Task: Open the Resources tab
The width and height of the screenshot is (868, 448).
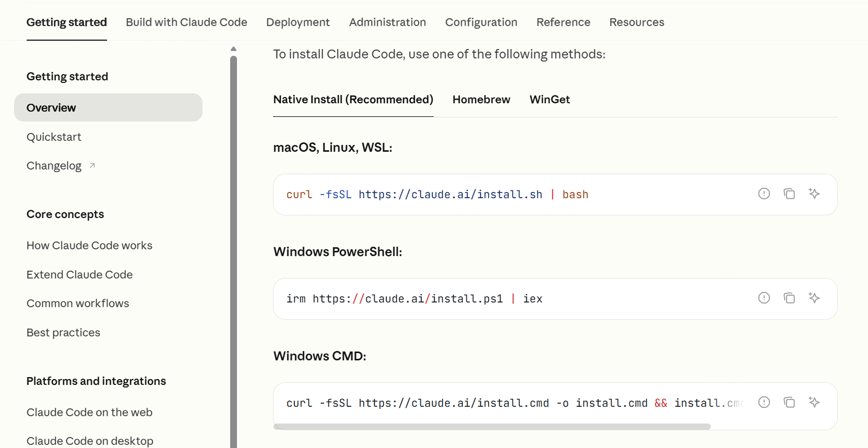Action: tap(637, 22)
